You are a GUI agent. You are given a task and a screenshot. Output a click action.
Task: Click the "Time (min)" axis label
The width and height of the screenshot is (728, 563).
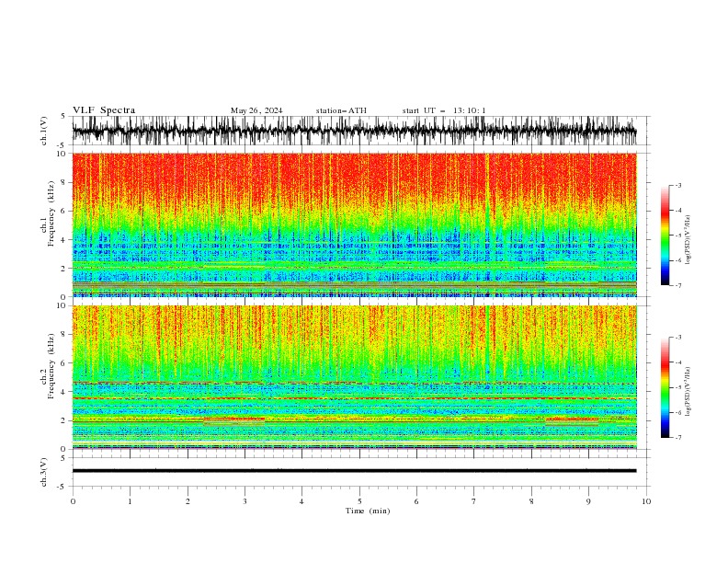368,511
